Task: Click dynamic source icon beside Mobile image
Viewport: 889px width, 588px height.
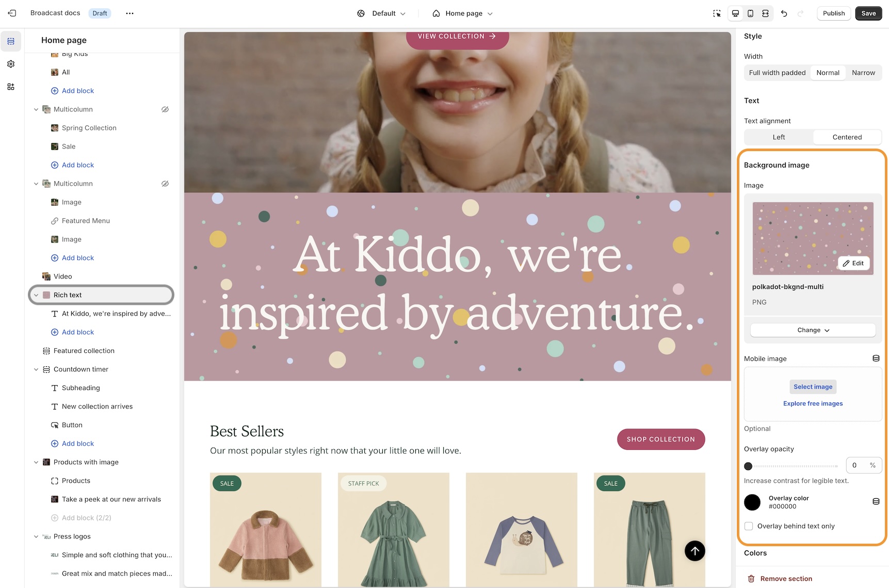Action: tap(876, 358)
